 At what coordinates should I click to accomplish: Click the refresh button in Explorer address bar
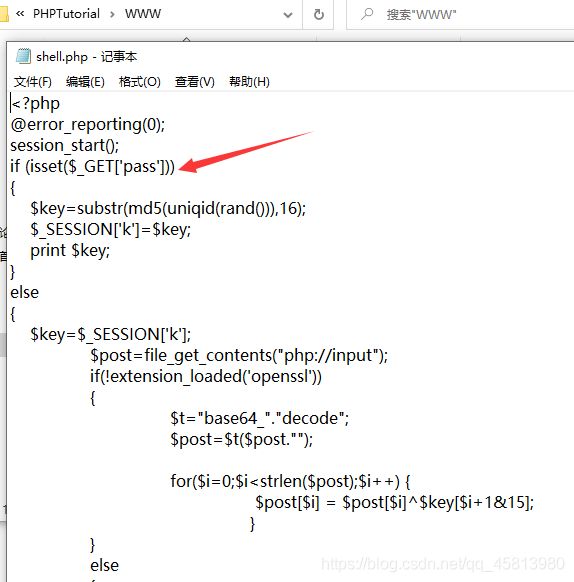(x=319, y=14)
